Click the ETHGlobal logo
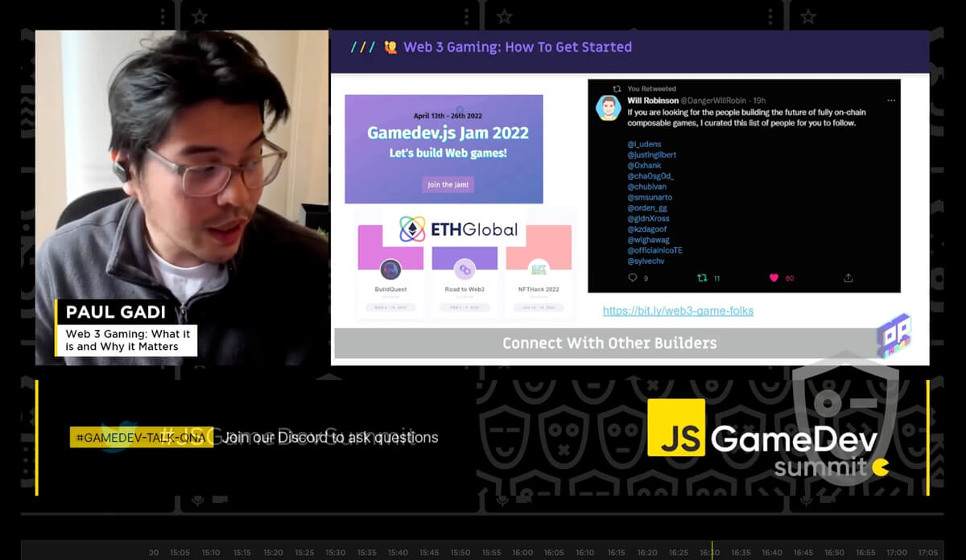 459,229
